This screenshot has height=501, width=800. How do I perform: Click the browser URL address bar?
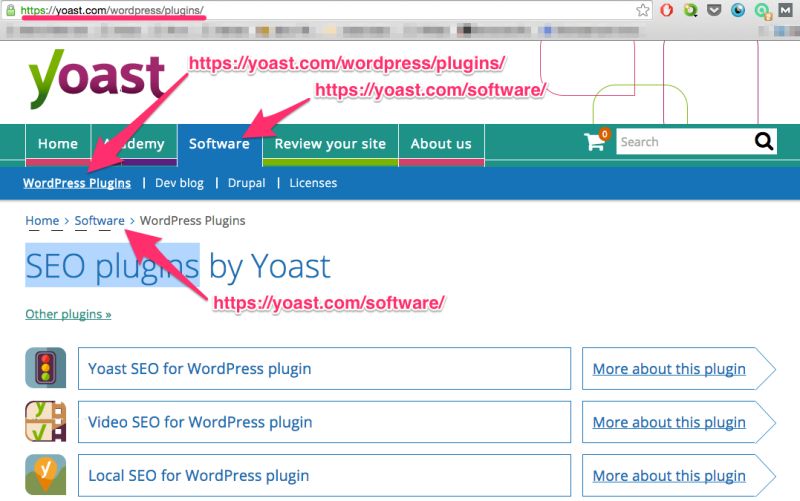327,10
